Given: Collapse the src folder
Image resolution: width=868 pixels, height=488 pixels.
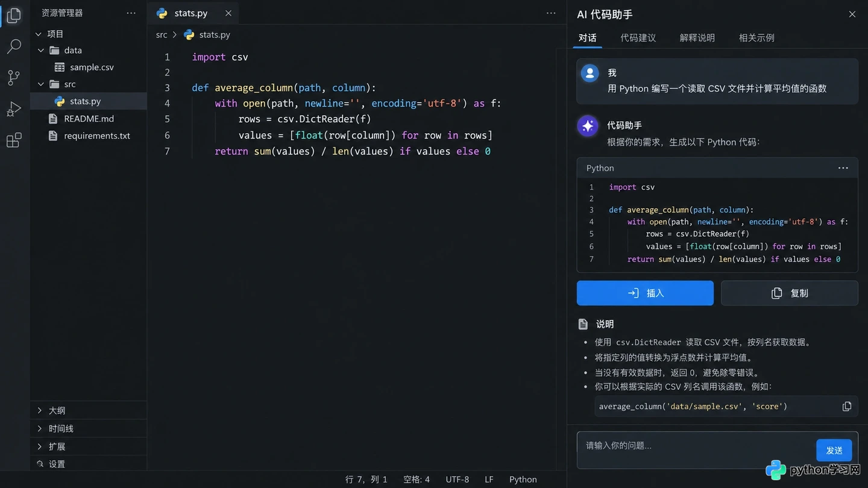Looking at the screenshot, I should [x=41, y=84].
